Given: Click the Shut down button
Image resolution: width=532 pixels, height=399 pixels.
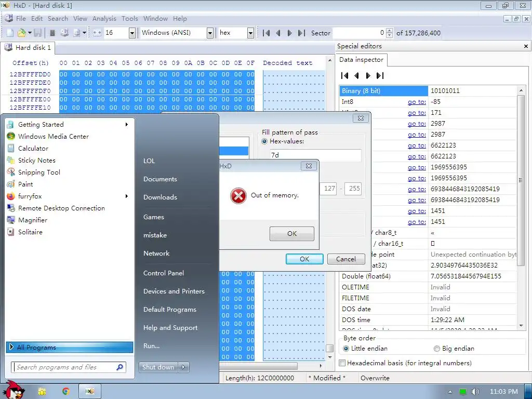Looking at the screenshot, I should click(x=158, y=367).
